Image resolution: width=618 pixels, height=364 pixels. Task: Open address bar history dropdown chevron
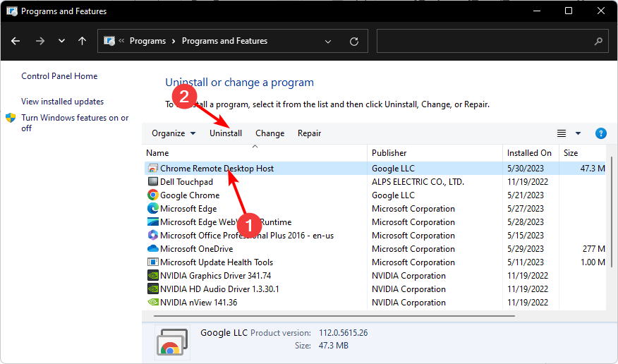pos(328,42)
